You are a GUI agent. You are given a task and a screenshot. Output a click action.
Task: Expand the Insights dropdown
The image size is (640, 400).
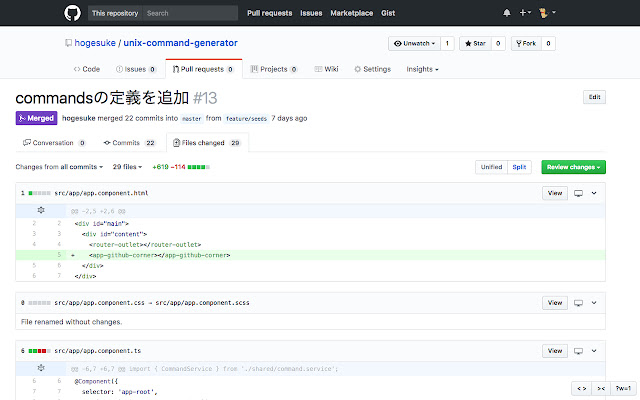click(x=422, y=69)
